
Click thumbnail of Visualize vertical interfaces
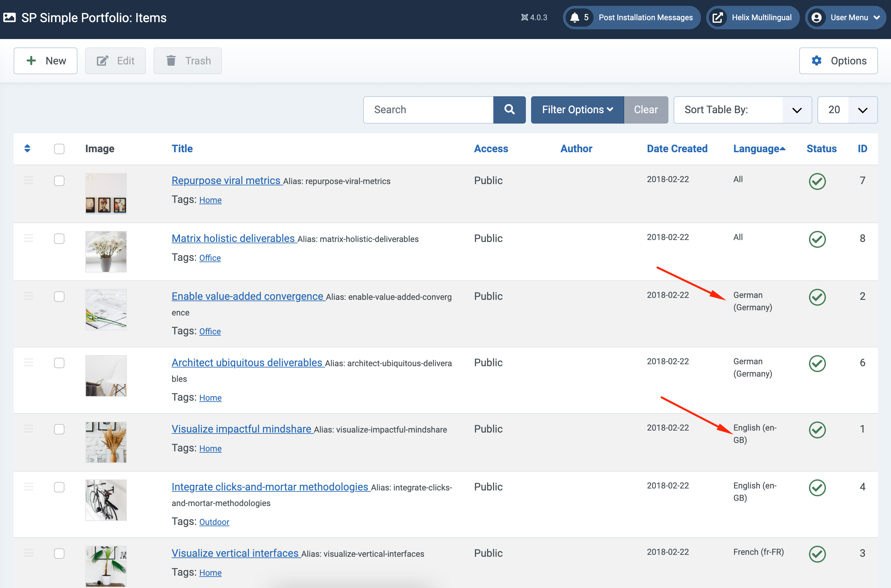[x=106, y=566]
